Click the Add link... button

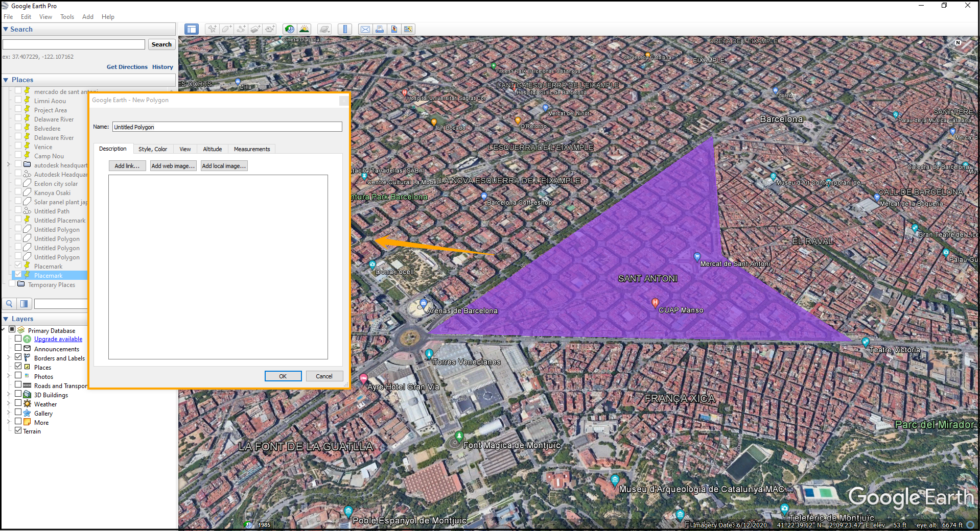click(x=127, y=166)
